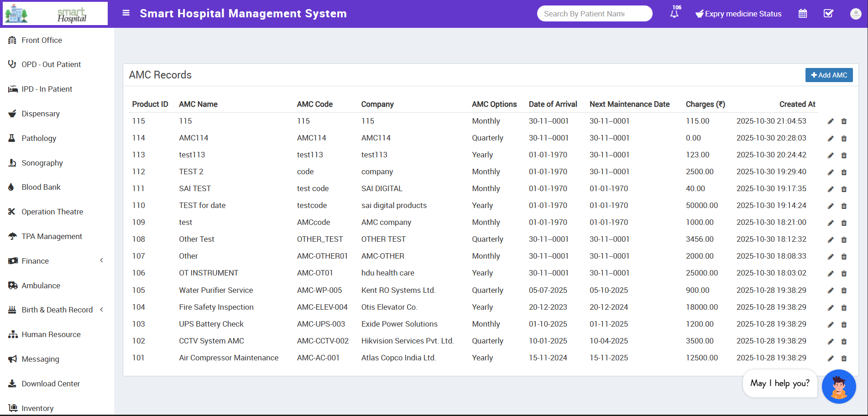Click the notification bell icon

tap(674, 14)
